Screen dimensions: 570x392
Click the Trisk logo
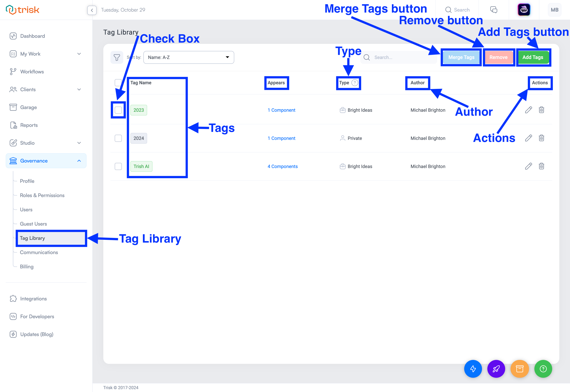(22, 10)
